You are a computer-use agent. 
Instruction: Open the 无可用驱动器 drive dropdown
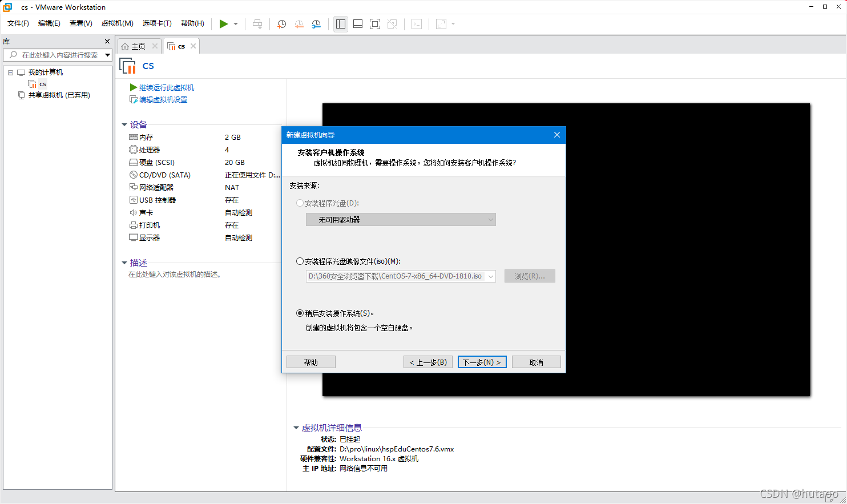coord(401,220)
